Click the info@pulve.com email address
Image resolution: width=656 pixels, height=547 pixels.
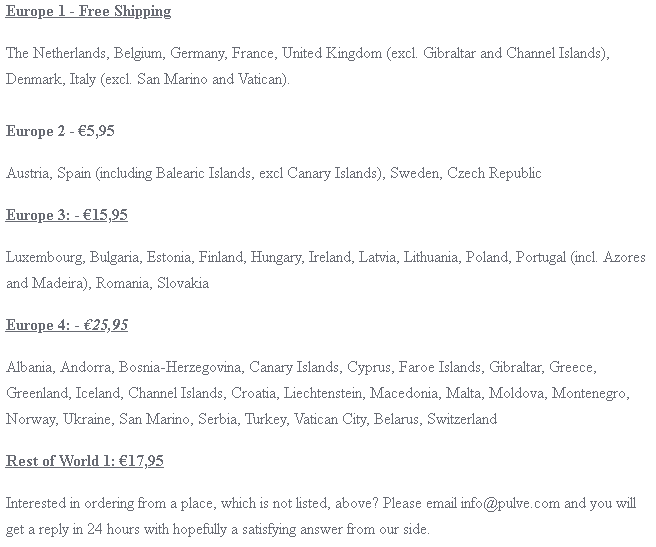(x=510, y=503)
